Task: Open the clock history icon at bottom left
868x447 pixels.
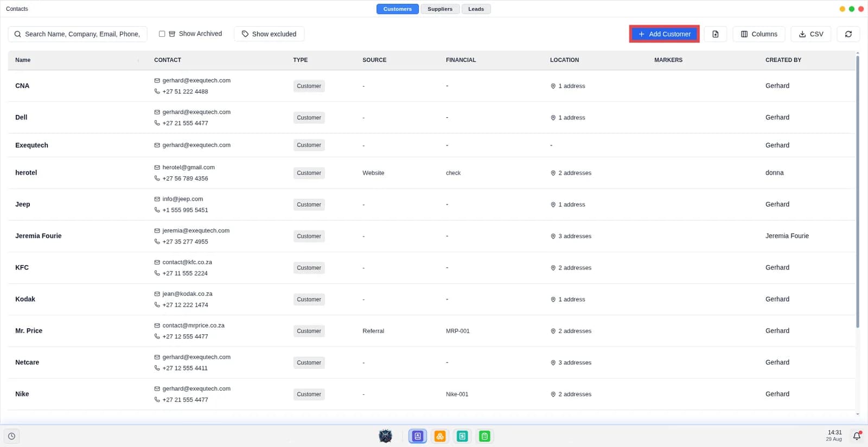Action: 11,436
